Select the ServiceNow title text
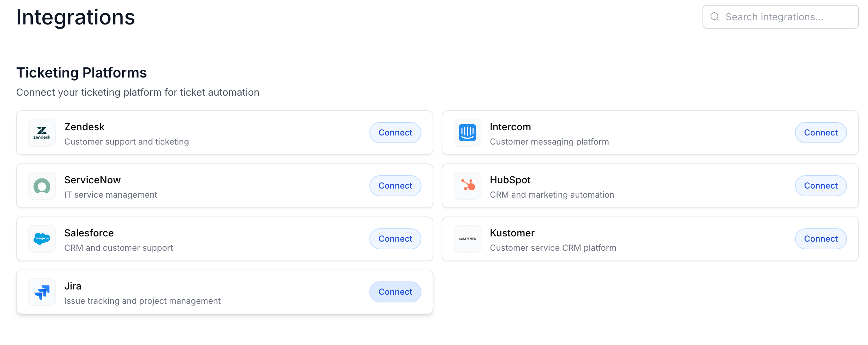This screenshot has width=868, height=345. point(93,180)
